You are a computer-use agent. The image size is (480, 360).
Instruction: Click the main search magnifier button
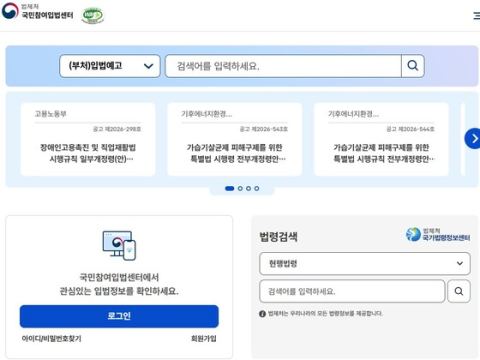(x=413, y=66)
